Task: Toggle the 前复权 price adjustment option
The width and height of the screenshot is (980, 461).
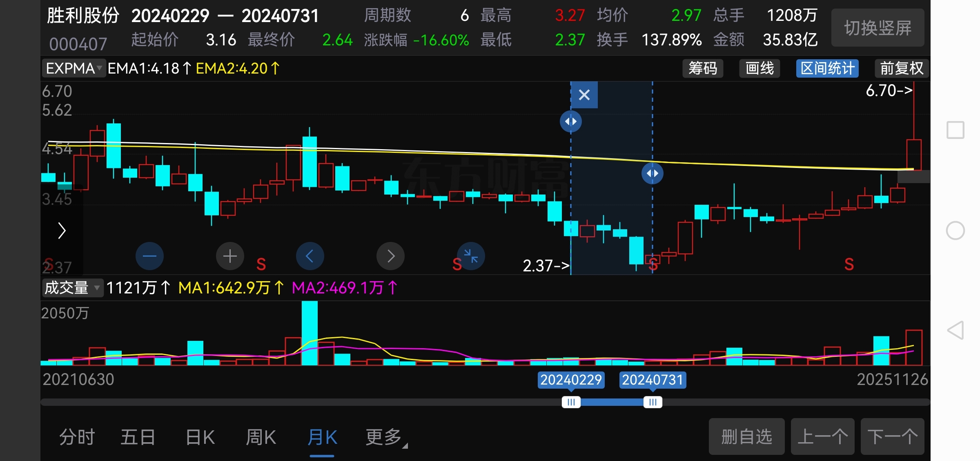Action: (x=902, y=68)
